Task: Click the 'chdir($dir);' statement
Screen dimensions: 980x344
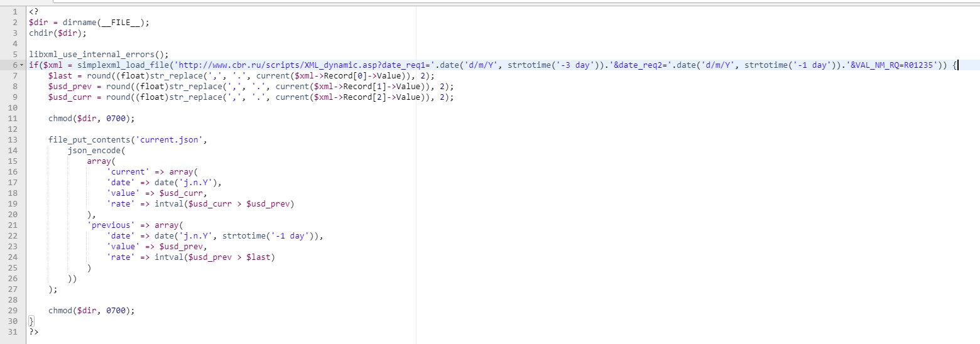Action: 58,33
